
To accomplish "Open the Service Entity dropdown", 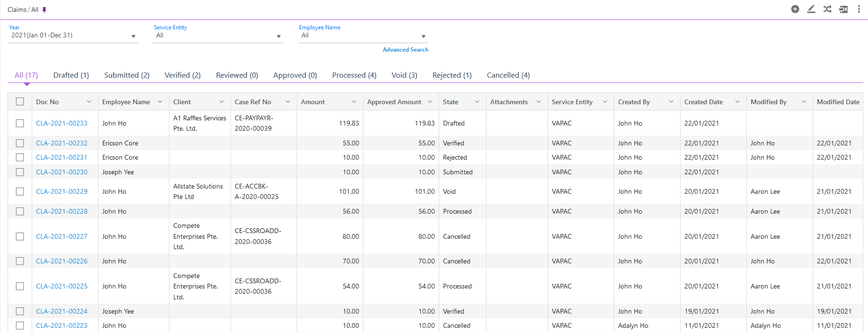I will [x=279, y=36].
